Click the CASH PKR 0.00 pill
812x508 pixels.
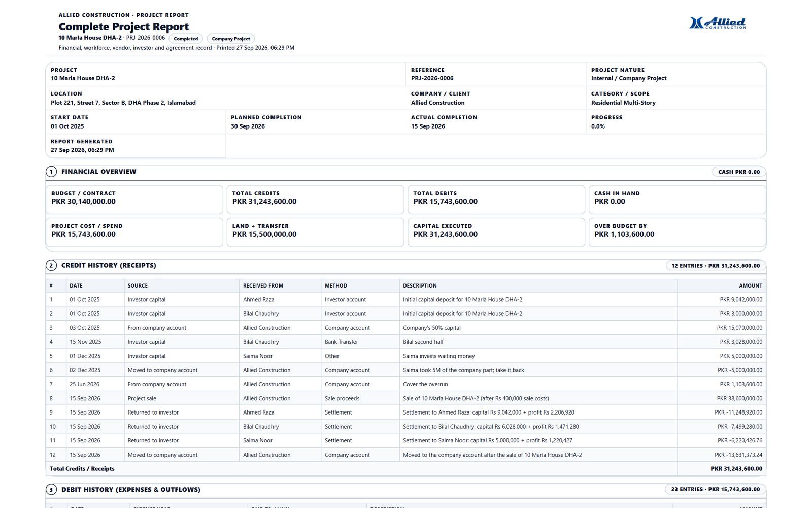tap(739, 172)
